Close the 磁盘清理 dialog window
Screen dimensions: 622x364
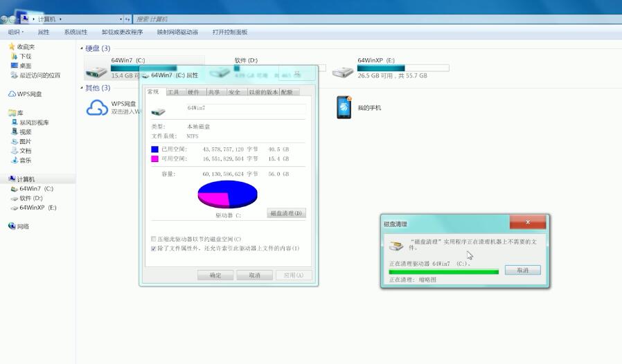pos(528,222)
